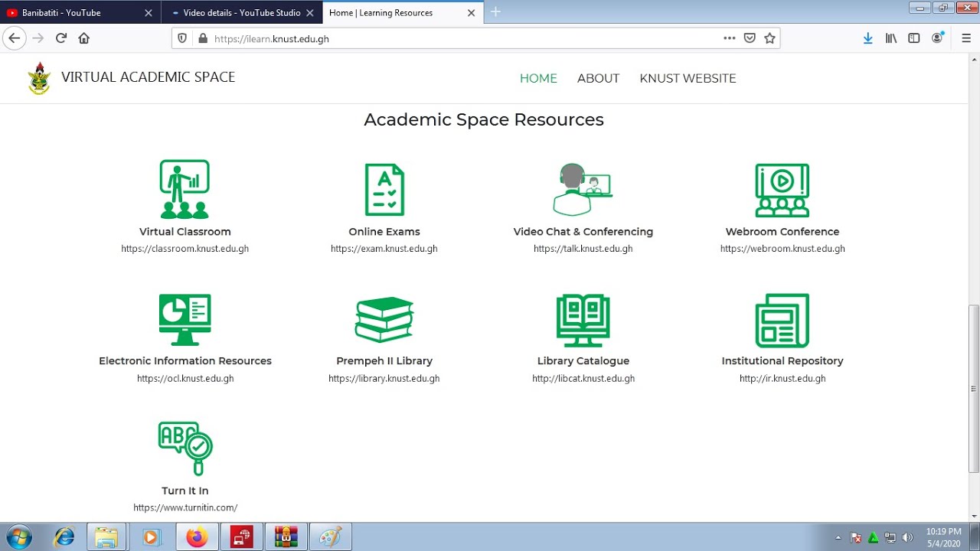
Task: Open a new browser tab with plus
Action: (x=495, y=11)
